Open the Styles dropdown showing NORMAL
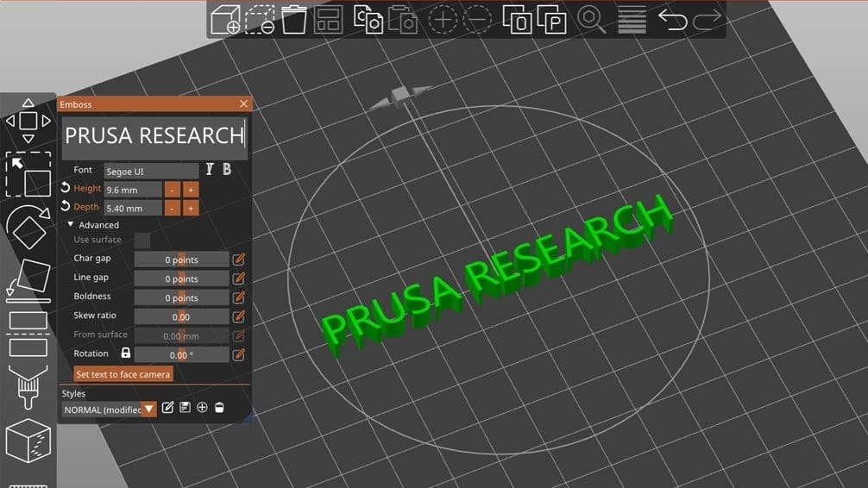 (109, 410)
